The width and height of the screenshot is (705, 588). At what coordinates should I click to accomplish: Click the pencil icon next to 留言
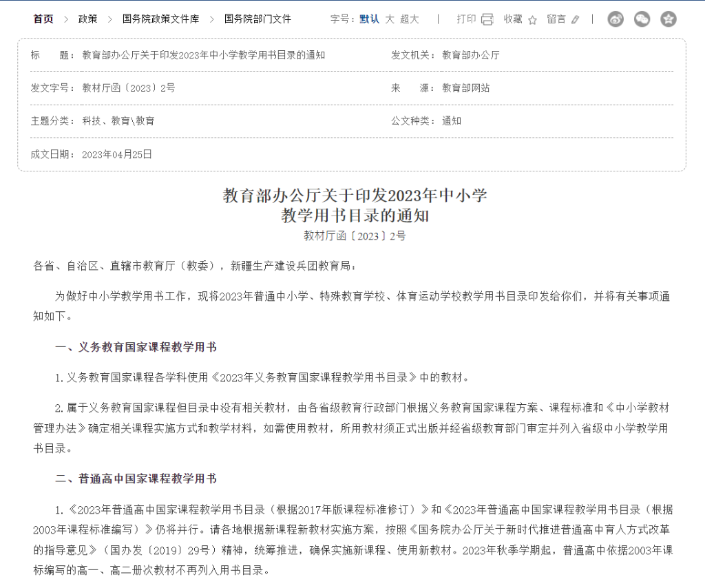click(576, 19)
